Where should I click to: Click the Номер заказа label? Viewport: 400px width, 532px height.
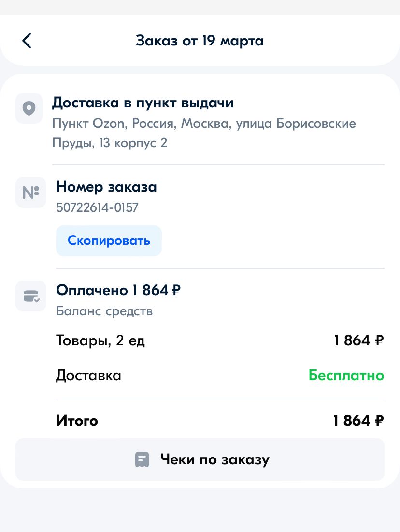point(106,187)
